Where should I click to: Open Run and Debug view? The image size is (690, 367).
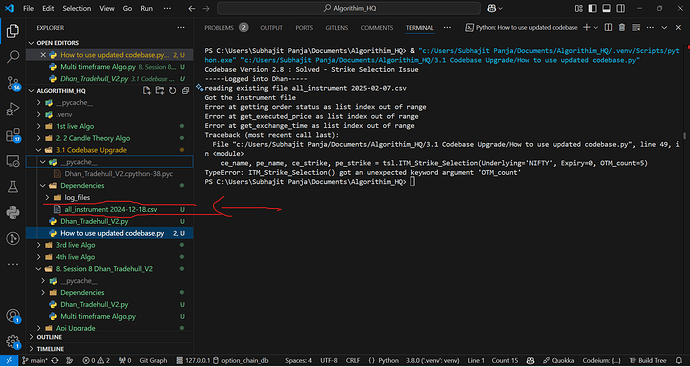13,109
